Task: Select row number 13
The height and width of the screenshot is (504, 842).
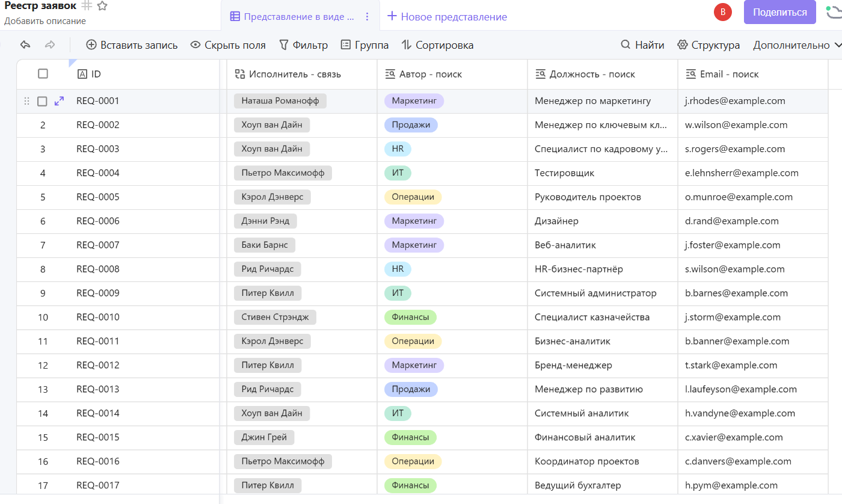Action: [x=43, y=390]
